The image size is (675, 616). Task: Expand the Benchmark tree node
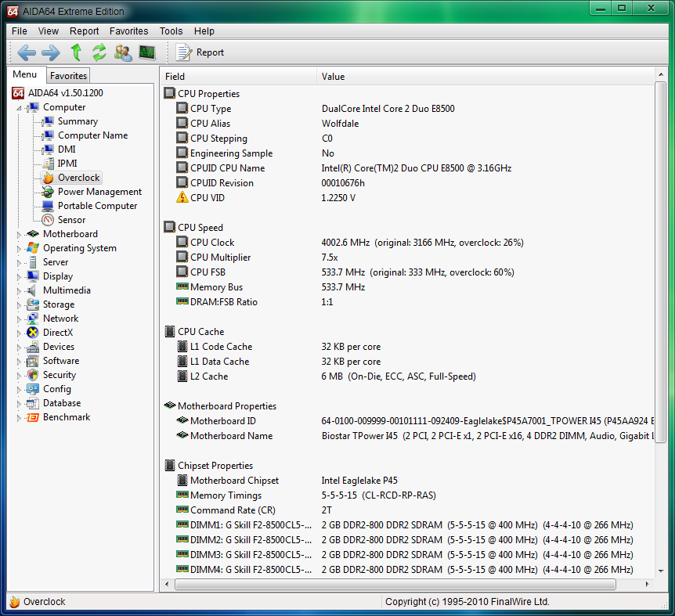[19, 418]
